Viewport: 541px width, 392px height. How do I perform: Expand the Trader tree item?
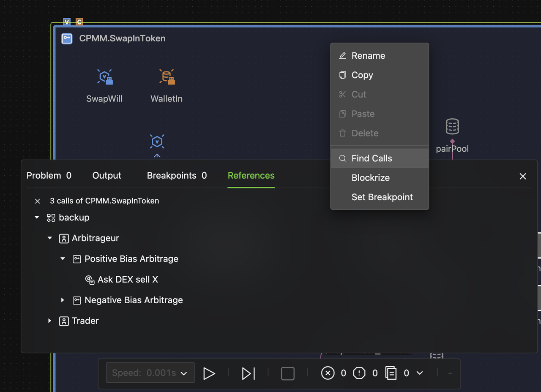tap(49, 321)
